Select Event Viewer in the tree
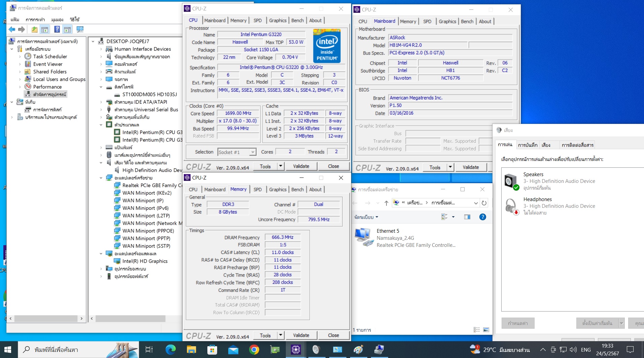The width and height of the screenshot is (644, 358). 48,64
